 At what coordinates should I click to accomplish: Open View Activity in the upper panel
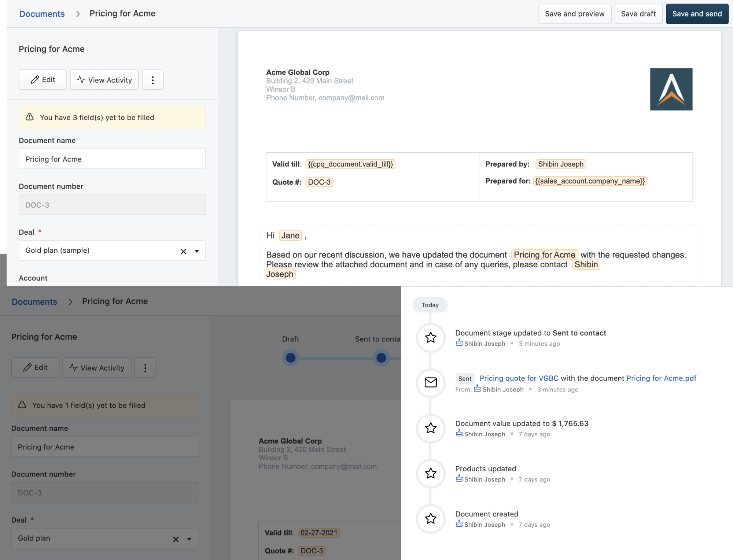[x=104, y=80]
